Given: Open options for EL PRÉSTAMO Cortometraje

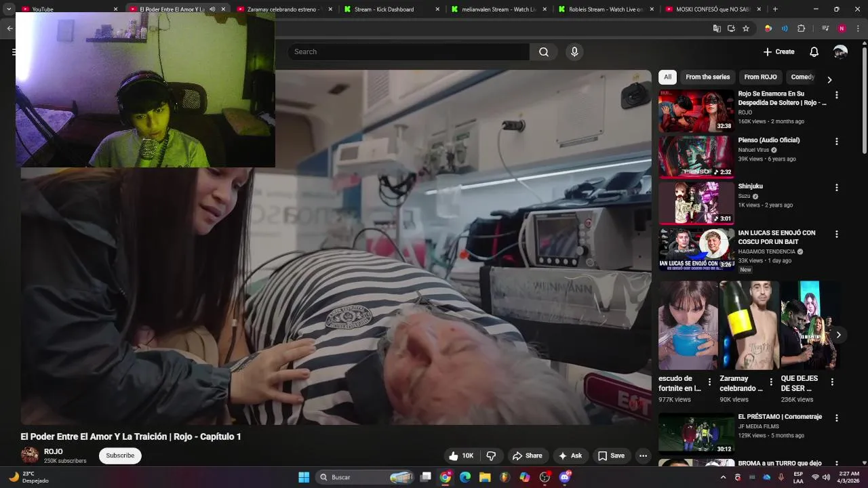Looking at the screenshot, I should (x=836, y=418).
